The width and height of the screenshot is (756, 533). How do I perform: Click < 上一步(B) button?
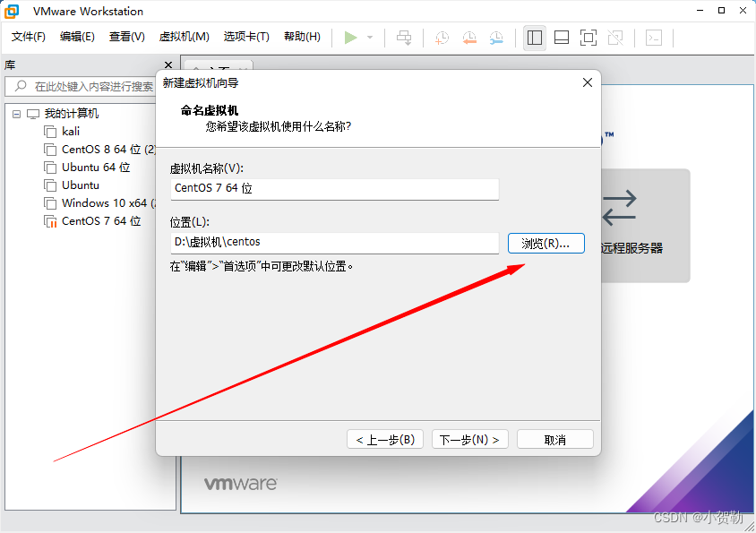click(x=385, y=440)
